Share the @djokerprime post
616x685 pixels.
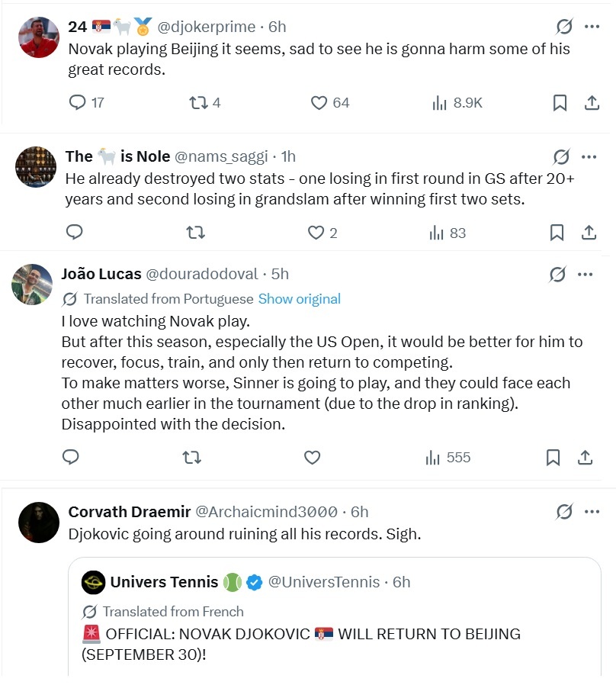click(592, 103)
